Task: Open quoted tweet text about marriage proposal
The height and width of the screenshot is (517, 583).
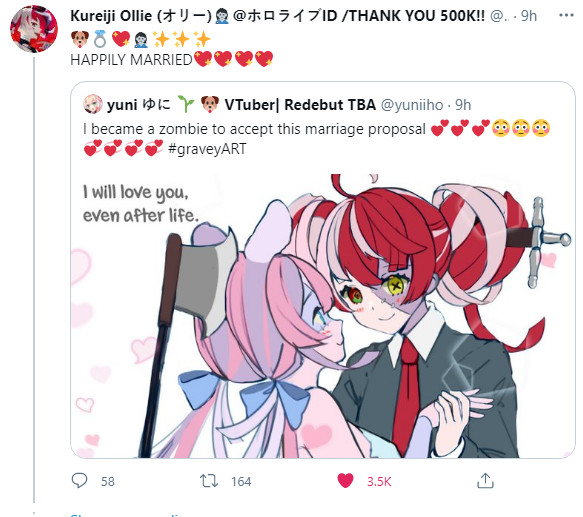Action: click(316, 139)
